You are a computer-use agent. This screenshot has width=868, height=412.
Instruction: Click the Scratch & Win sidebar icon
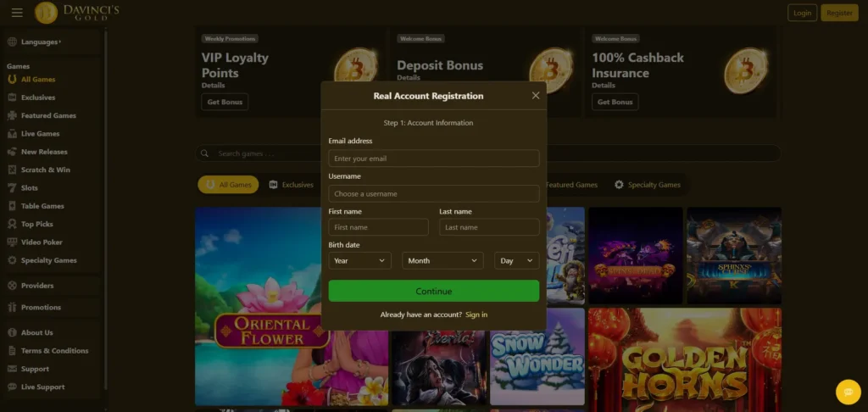point(12,170)
